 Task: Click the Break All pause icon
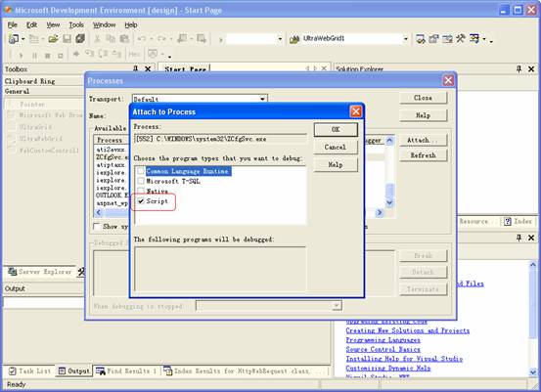34,55
